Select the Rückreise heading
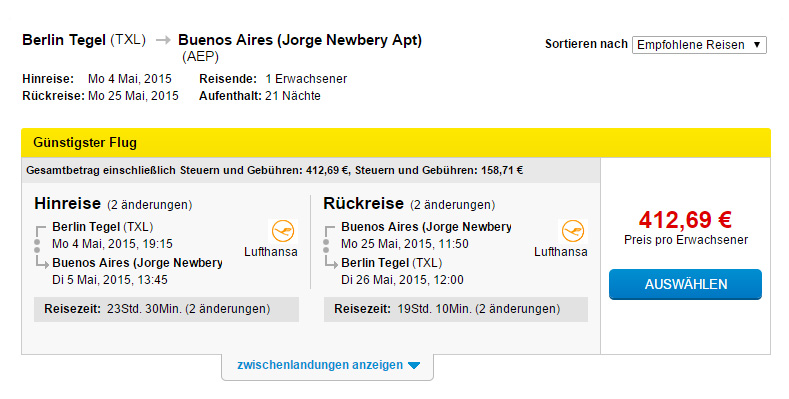Viewport: 789px width, 399px height. 363,203
